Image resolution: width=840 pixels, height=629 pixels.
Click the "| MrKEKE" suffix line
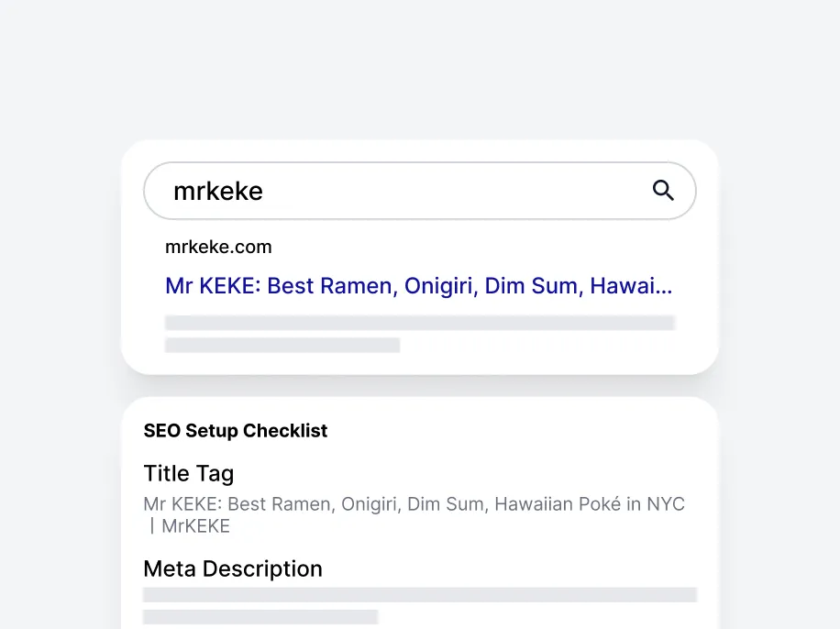tap(190, 526)
